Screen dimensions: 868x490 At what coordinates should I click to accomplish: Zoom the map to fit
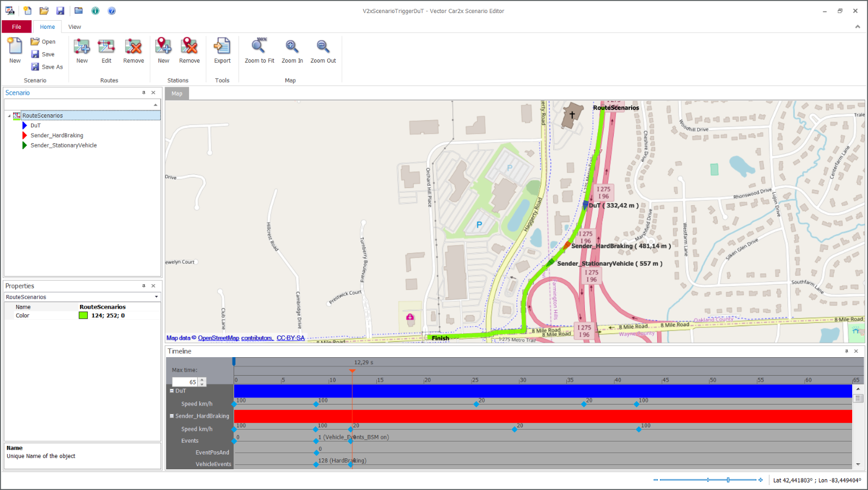pos(259,50)
